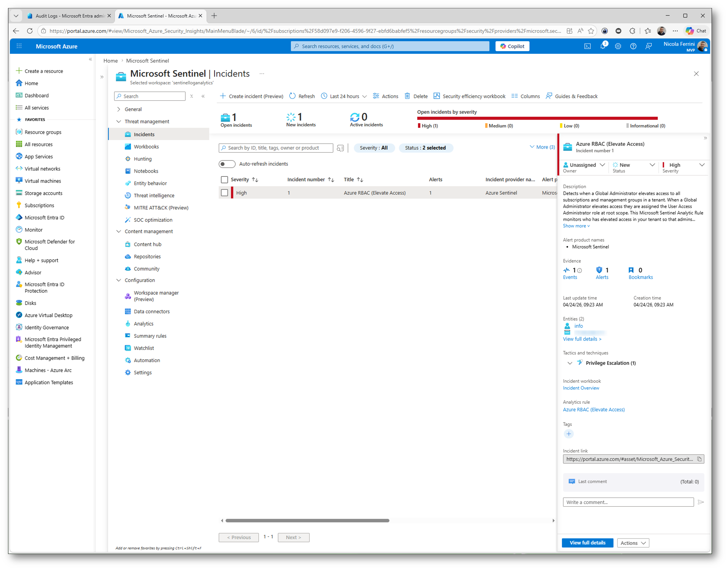Viewport: 728px width, 570px height.
Task: Click the Delete trash icon
Action: point(407,96)
